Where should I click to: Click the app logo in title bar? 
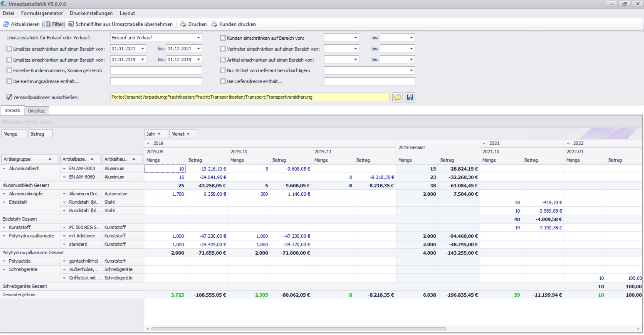[4, 4]
